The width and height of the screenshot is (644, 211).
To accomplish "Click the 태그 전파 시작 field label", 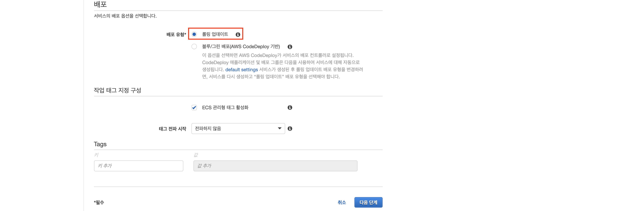I will coord(172,129).
